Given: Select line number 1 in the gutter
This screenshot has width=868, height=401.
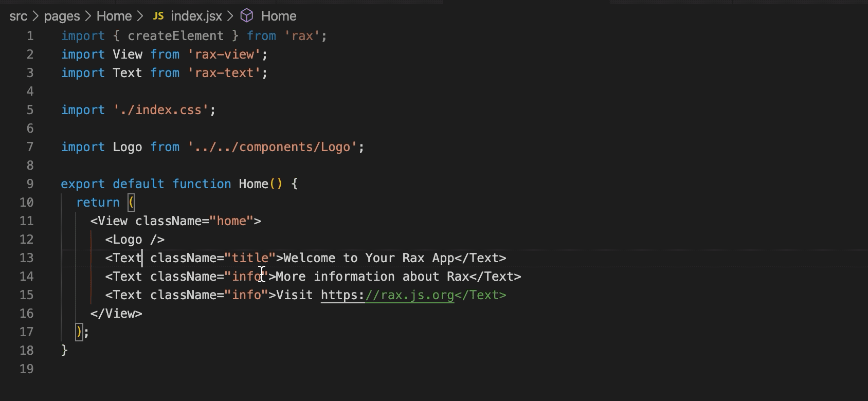Looking at the screenshot, I should [30, 36].
